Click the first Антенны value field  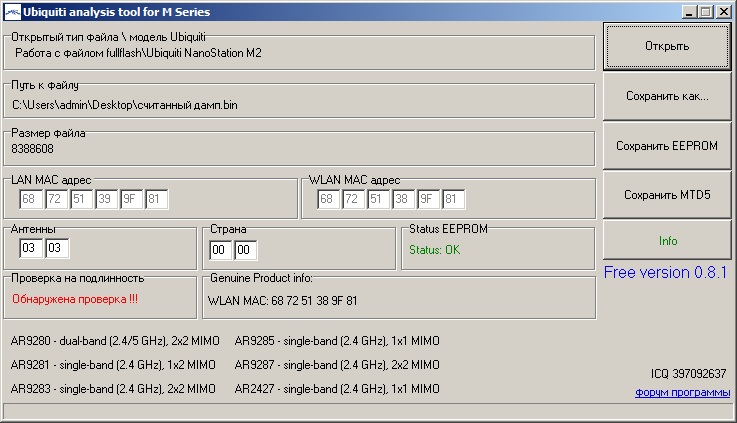31,248
